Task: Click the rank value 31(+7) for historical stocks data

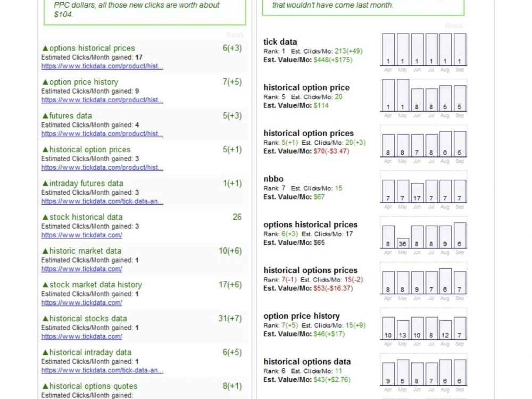Action: (x=230, y=319)
